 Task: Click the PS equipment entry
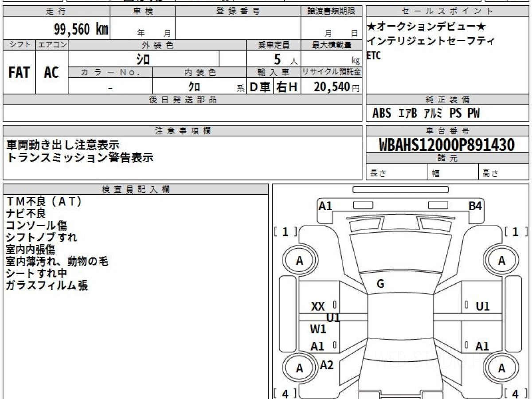[x=455, y=113]
